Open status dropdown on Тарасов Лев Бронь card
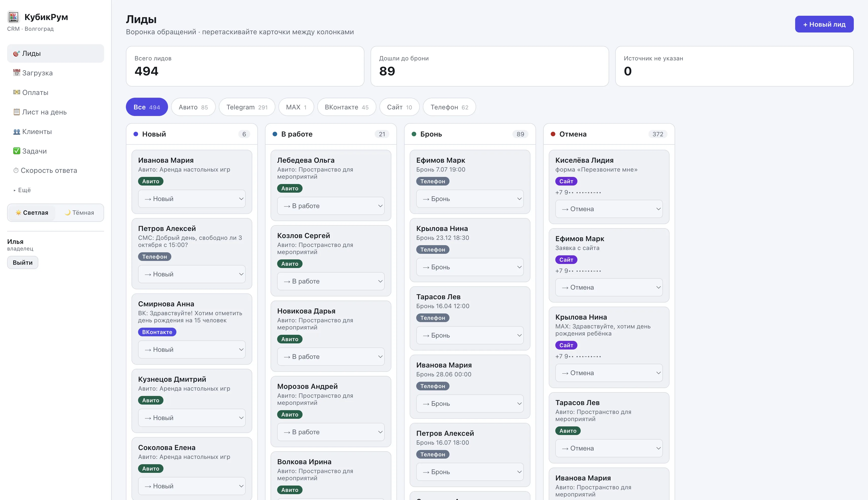868x500 pixels. [x=470, y=336]
